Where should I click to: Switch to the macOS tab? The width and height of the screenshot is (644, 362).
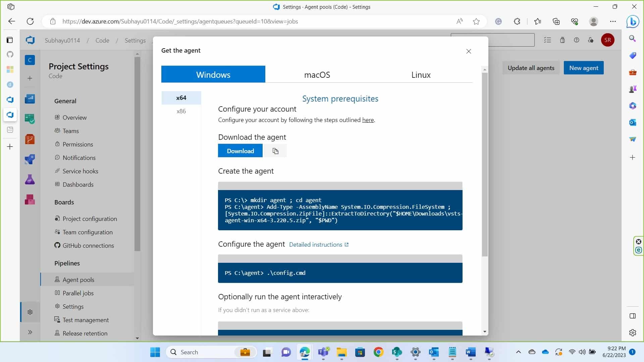[317, 75]
